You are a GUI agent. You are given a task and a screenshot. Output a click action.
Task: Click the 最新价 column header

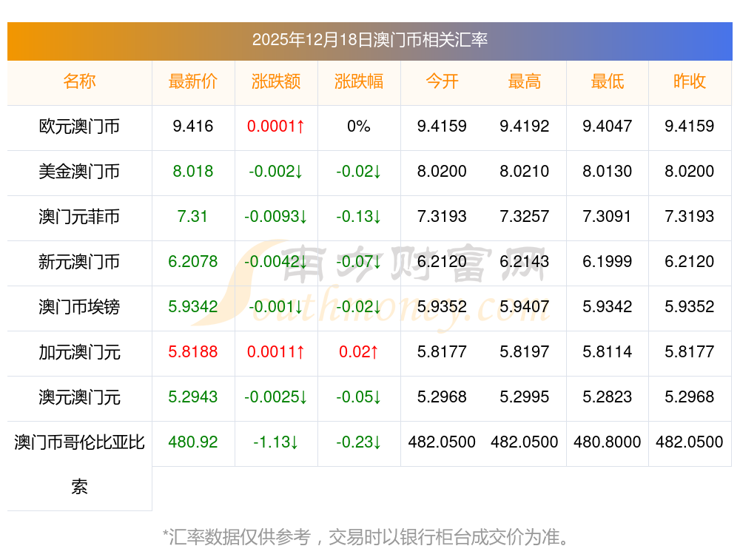click(x=193, y=81)
